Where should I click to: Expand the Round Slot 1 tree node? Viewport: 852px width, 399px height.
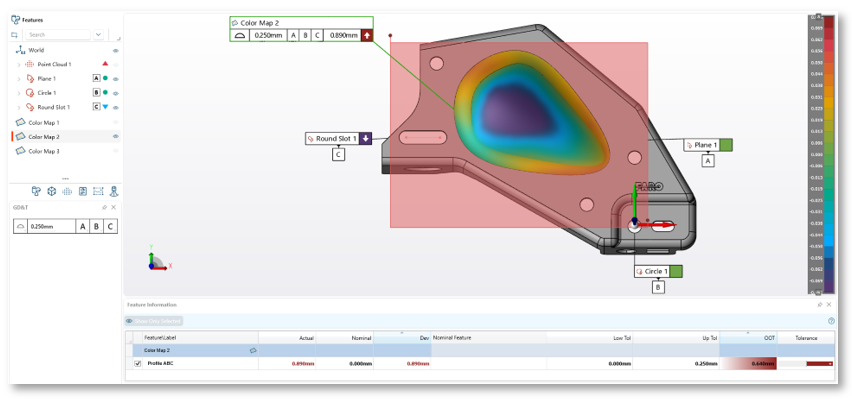[19, 108]
